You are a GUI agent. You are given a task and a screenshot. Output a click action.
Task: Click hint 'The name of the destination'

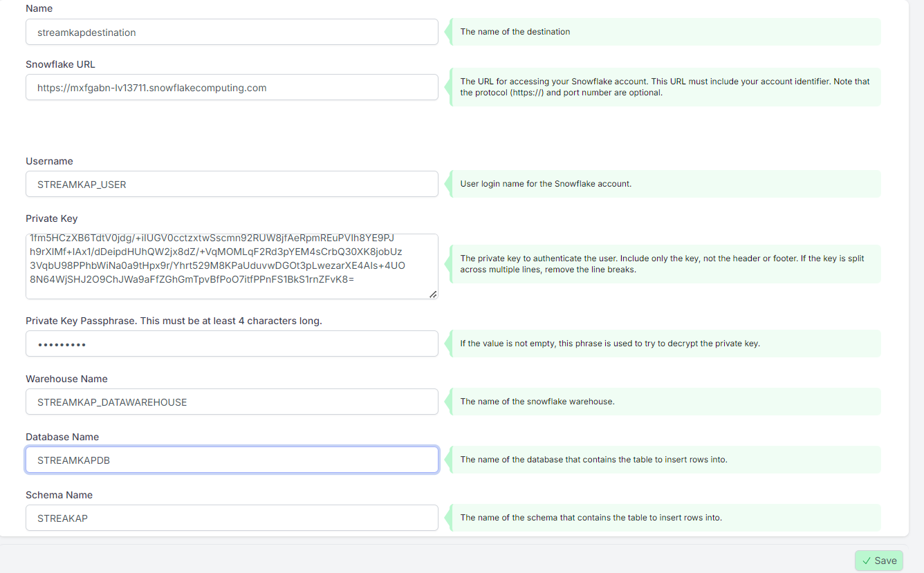(515, 32)
